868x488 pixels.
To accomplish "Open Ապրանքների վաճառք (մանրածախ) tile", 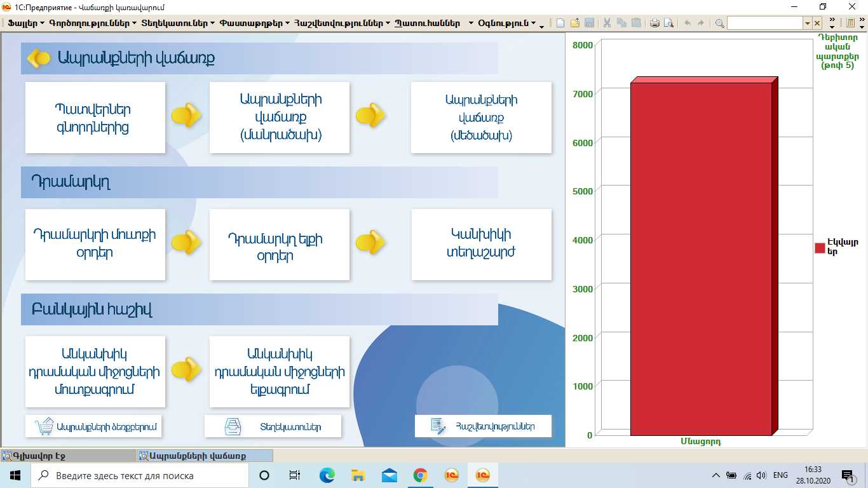I will click(x=280, y=118).
